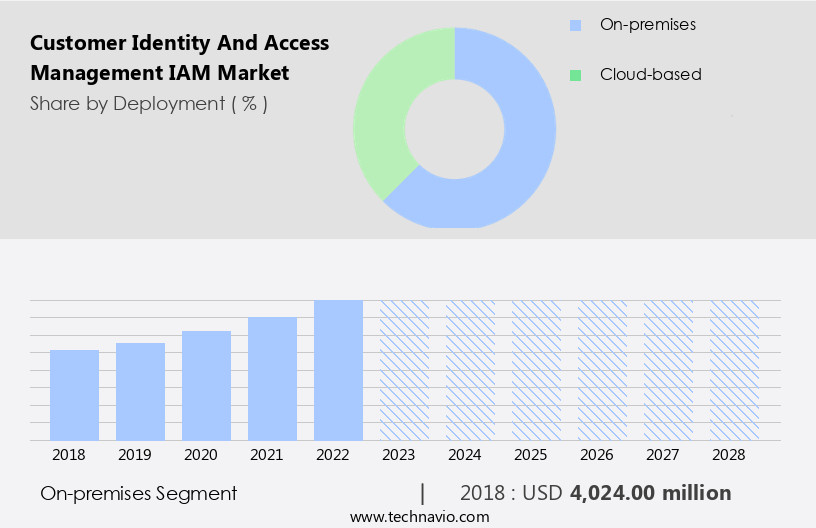Click the On-premises blue legend swatch
Screen dimensions: 816x528
click(x=574, y=24)
